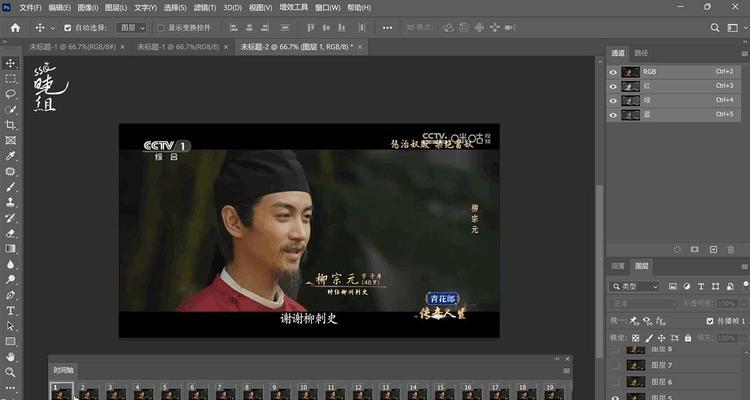Image resolution: width=750 pixels, height=400 pixels.
Task: Switch to first 未标题-1 RGB/8# document tab
Action: tap(72, 47)
